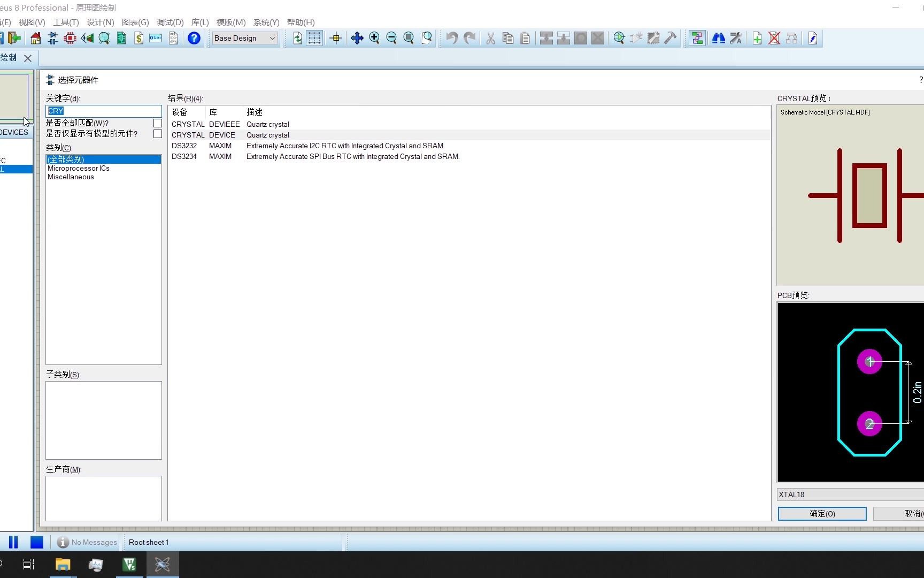The height and width of the screenshot is (578, 924).
Task: Click the Make Device icon
Action: pyautogui.click(x=636, y=38)
